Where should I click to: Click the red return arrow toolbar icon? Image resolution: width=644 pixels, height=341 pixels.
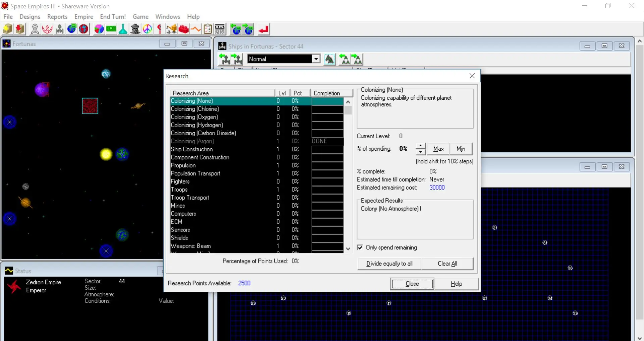[264, 29]
